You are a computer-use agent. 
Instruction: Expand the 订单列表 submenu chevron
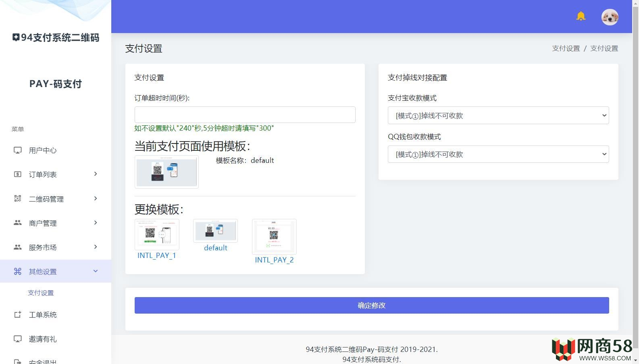tap(96, 174)
